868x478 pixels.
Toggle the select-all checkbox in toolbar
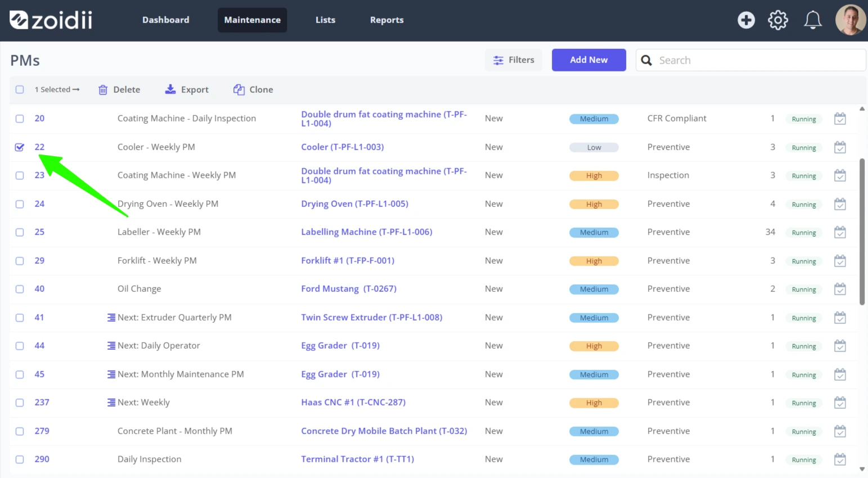(x=20, y=89)
